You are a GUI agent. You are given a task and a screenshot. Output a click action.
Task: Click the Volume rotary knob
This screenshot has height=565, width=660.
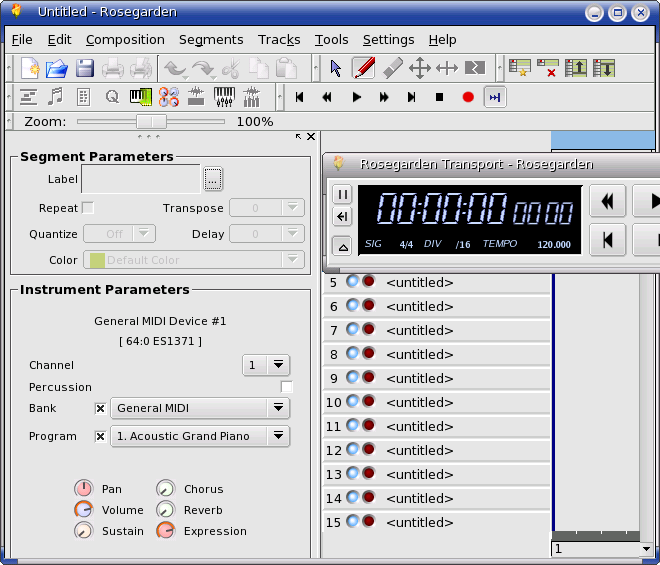[83, 509]
